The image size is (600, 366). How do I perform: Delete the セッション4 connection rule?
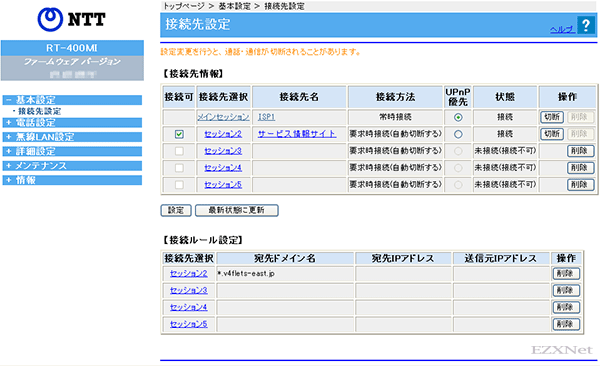pos(566,307)
